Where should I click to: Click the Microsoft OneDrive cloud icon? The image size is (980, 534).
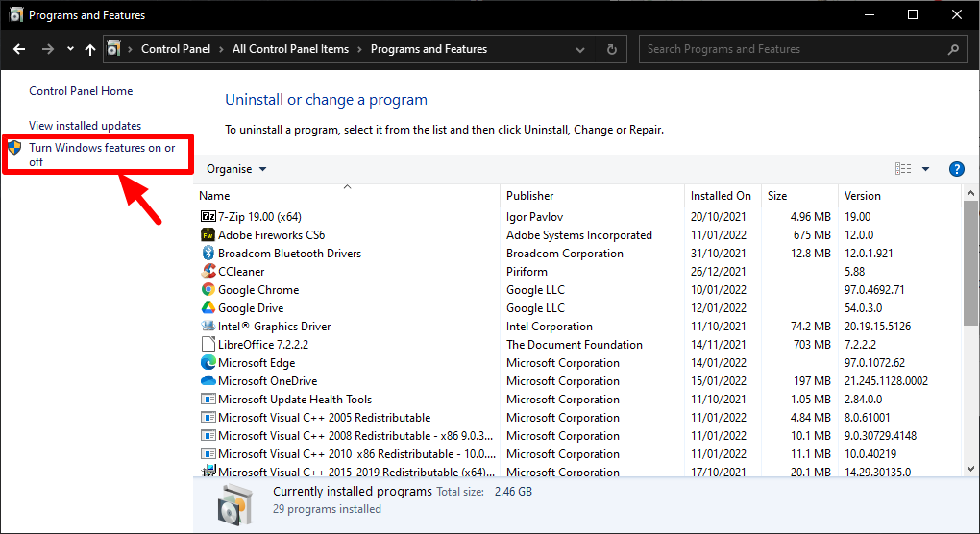tap(208, 380)
